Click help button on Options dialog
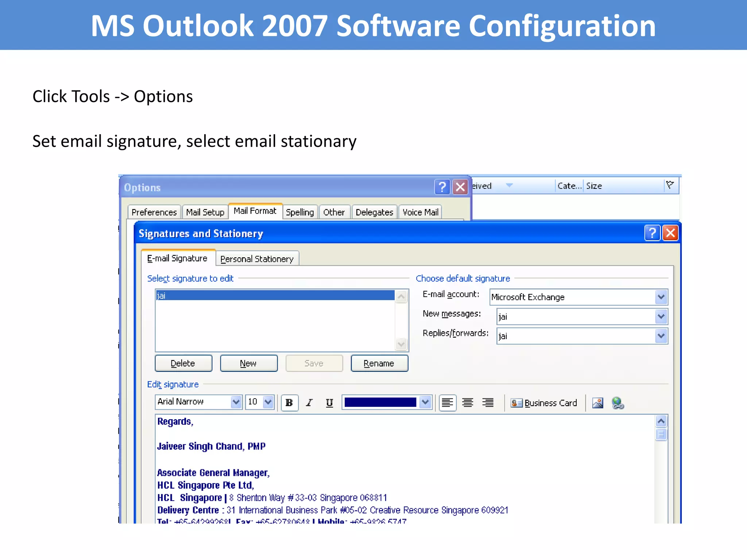Screen dimensions: 747x560 pos(442,187)
